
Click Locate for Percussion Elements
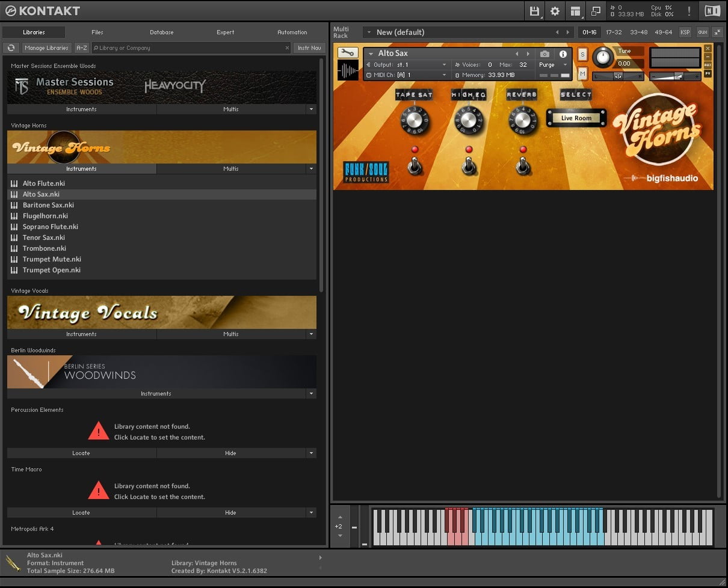pyautogui.click(x=81, y=453)
